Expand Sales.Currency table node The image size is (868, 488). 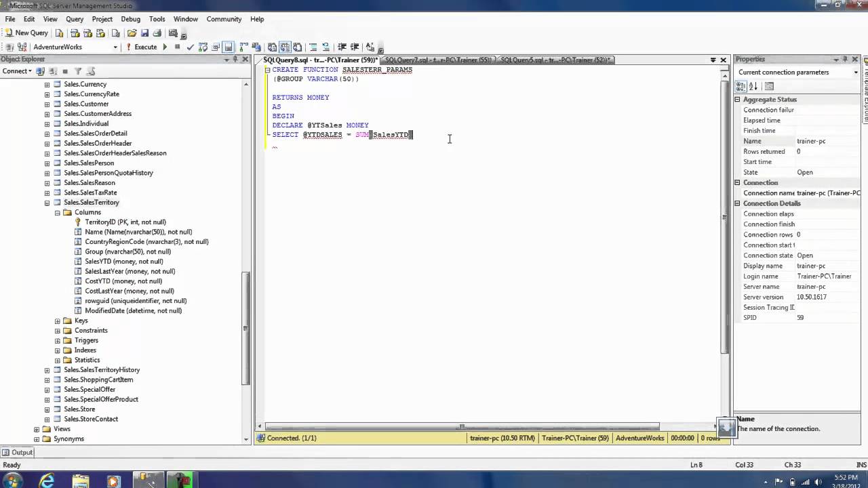tap(47, 84)
